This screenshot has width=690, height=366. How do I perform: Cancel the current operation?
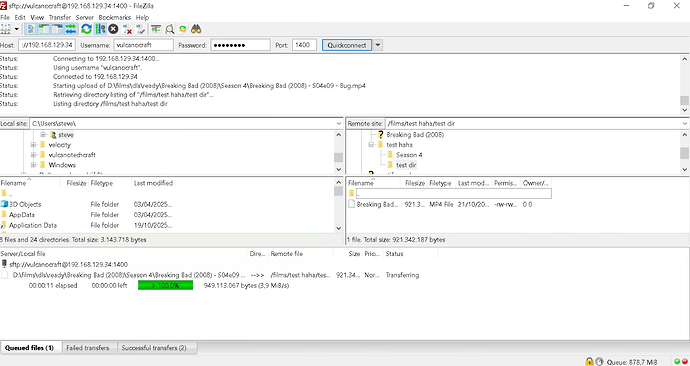coord(113,29)
